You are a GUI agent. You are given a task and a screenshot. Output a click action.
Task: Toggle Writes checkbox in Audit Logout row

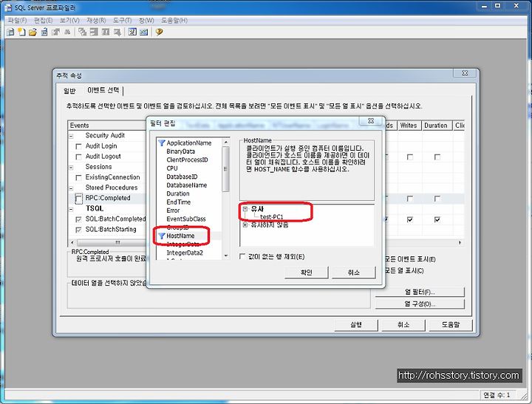point(410,157)
